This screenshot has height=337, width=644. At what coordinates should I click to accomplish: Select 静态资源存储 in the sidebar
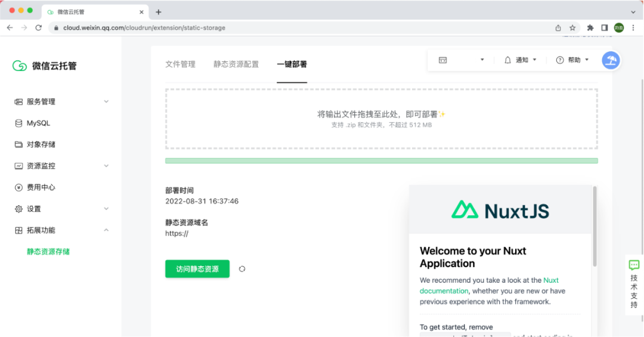48,252
